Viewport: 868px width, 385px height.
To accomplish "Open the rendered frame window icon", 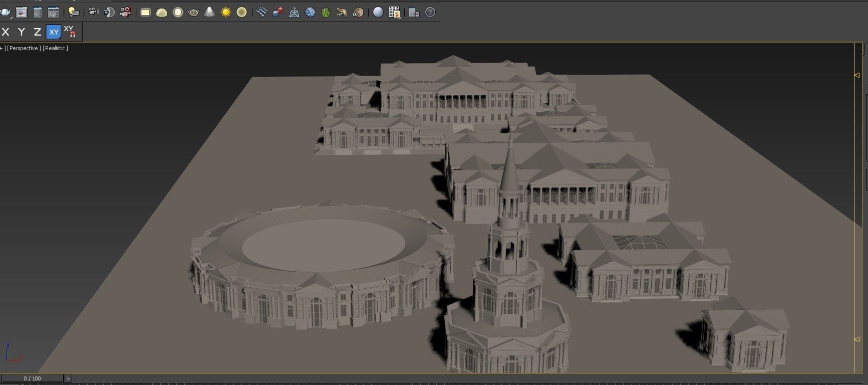I will pos(22,12).
